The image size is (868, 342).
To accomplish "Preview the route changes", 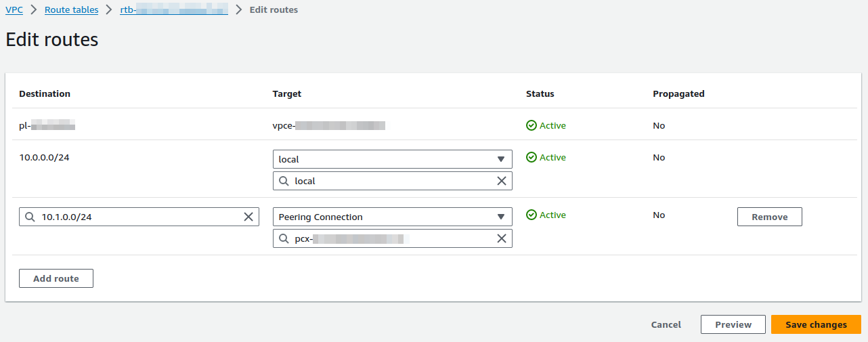I will coord(733,324).
